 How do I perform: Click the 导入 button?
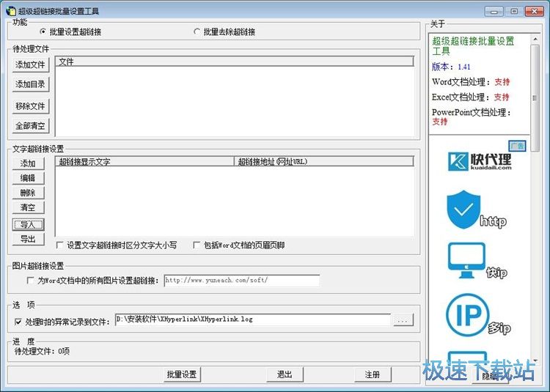28,224
